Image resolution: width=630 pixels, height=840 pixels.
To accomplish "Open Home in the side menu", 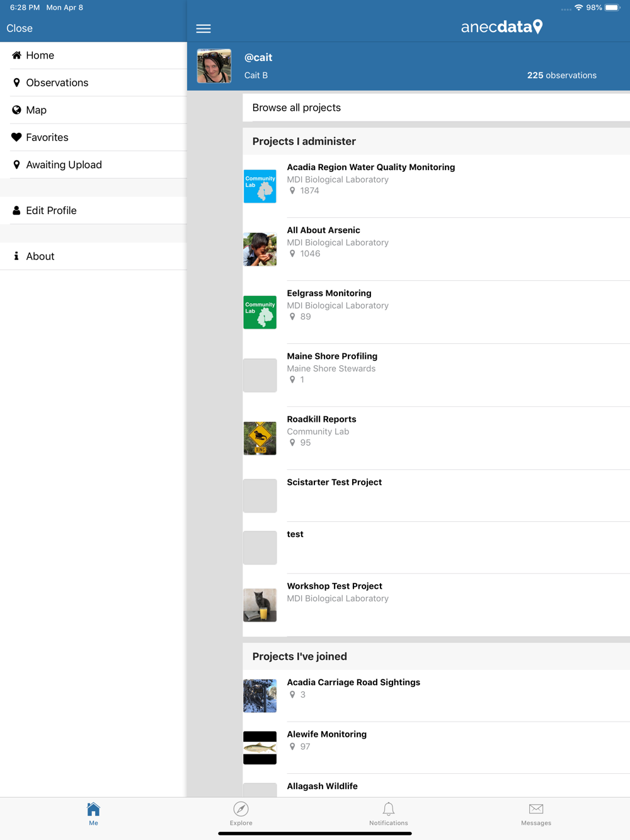I will [x=93, y=55].
